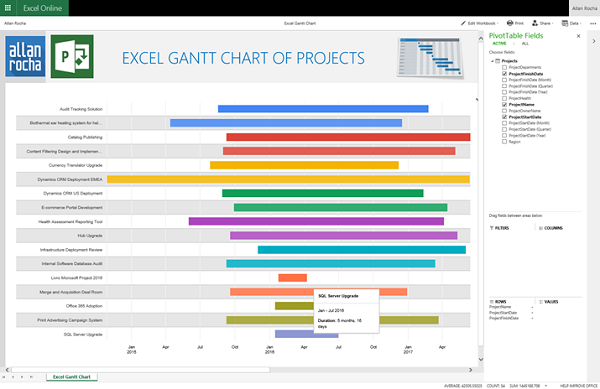The height and width of the screenshot is (389, 600).
Task: Click the FILTERS funnel icon
Action: (491, 228)
